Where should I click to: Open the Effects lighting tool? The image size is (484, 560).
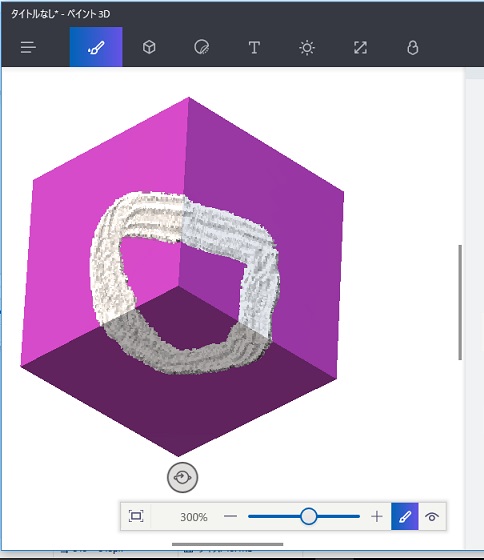[x=307, y=48]
